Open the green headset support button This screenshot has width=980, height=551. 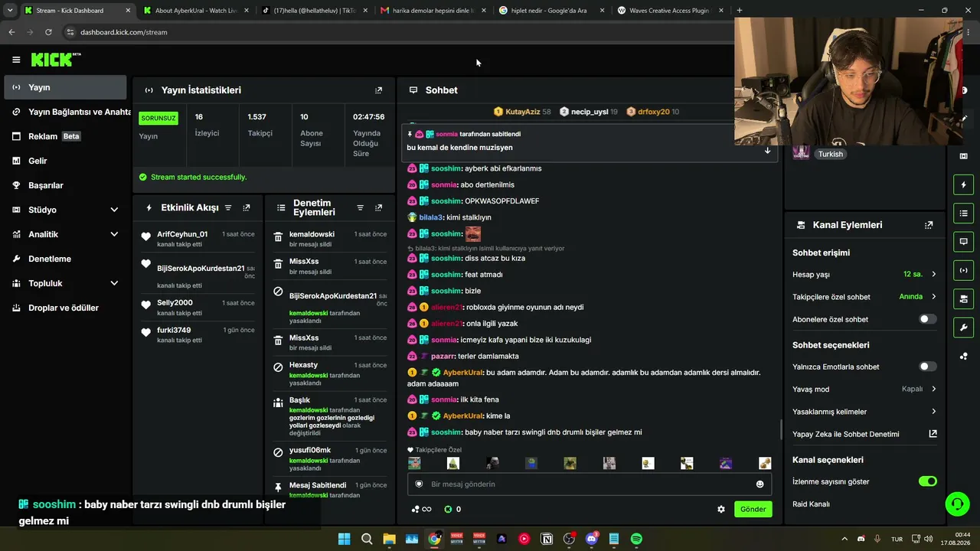click(x=957, y=504)
